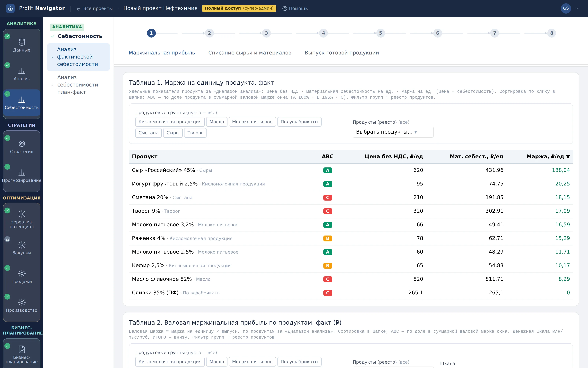Toggle the Сыры group filter chip

[173, 133]
